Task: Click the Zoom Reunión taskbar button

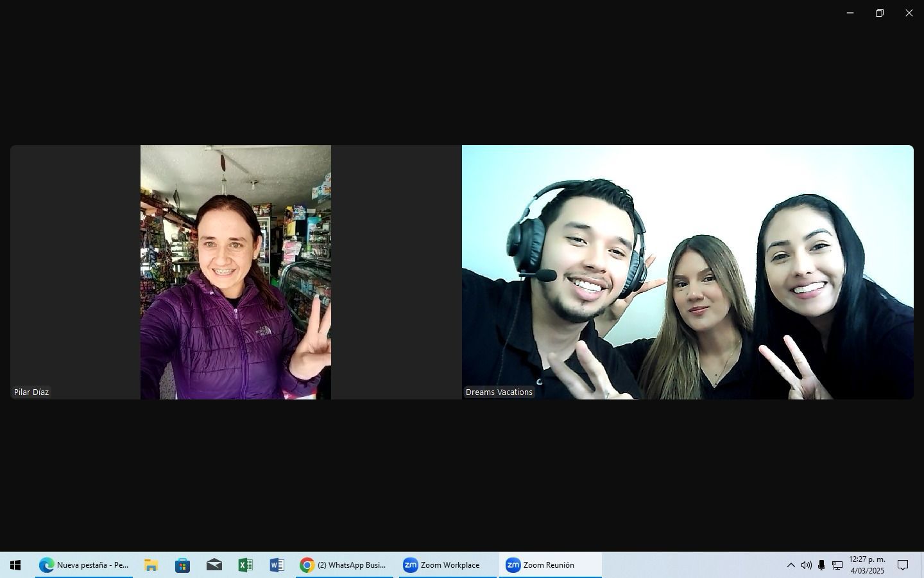Action: point(550,565)
